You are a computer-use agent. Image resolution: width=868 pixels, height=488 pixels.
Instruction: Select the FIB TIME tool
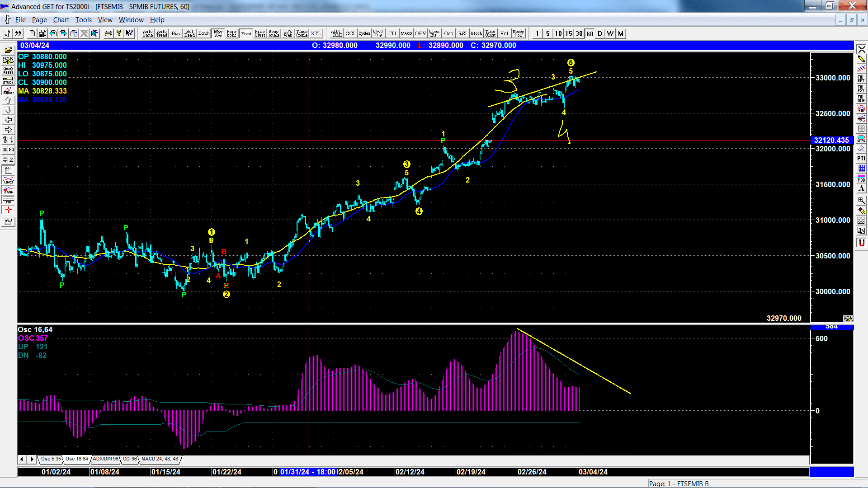click(x=861, y=99)
